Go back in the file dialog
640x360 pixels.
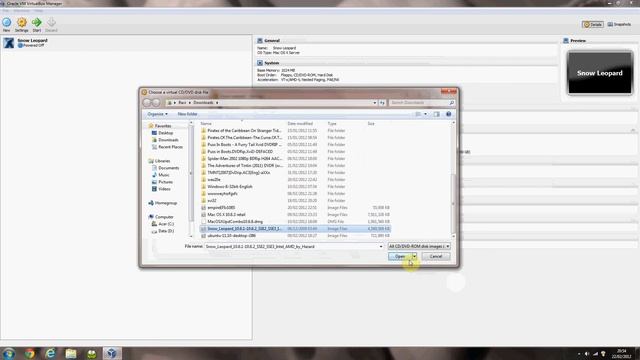[x=147, y=103]
